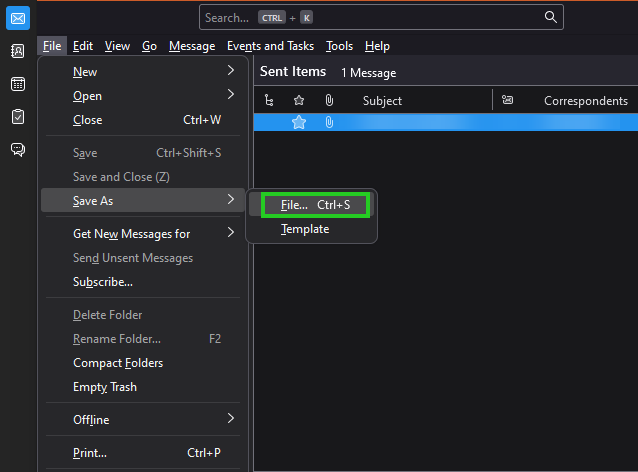Sort by attachment column icon
638x472 pixels.
point(329,100)
